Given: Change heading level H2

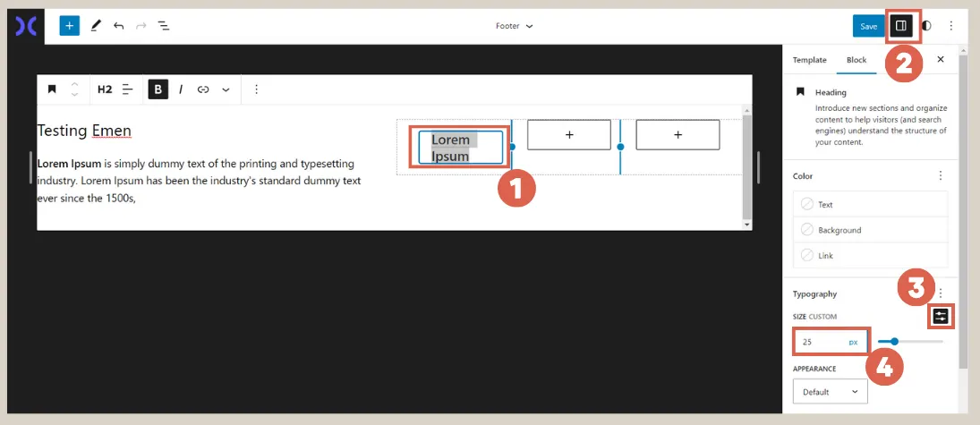Looking at the screenshot, I should click(x=105, y=89).
